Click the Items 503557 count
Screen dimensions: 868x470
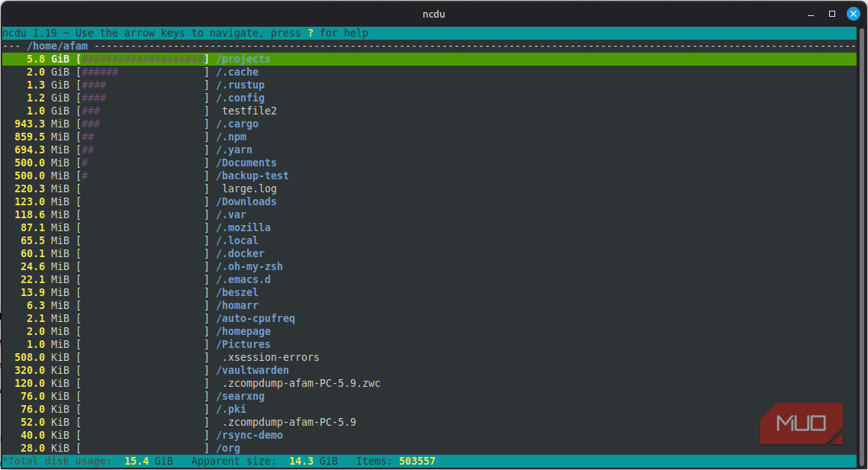[417, 461]
